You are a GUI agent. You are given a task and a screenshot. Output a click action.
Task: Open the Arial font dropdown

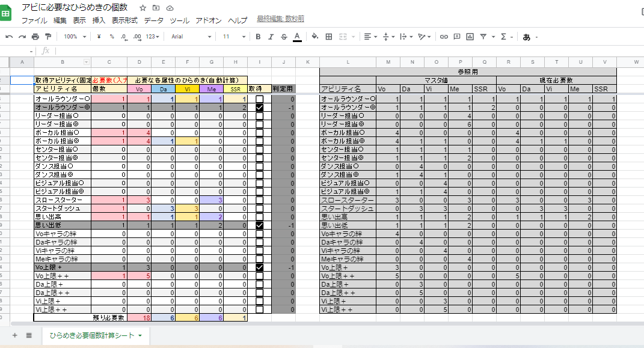191,37
